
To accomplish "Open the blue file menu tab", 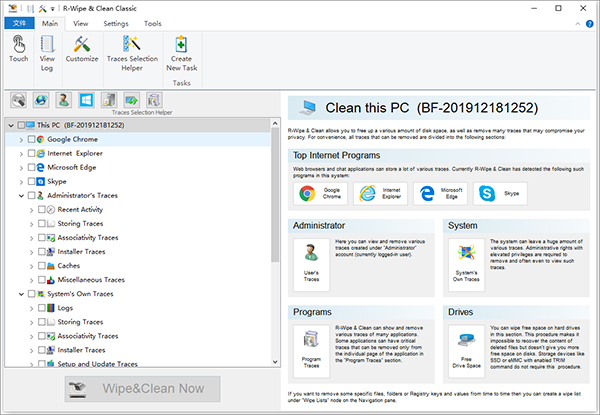I will point(19,23).
